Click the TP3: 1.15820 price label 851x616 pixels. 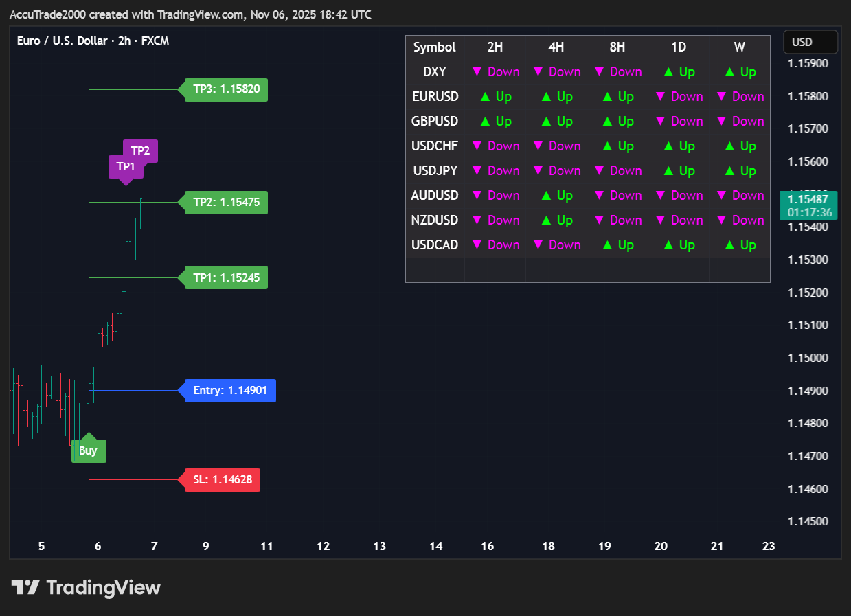[226, 89]
